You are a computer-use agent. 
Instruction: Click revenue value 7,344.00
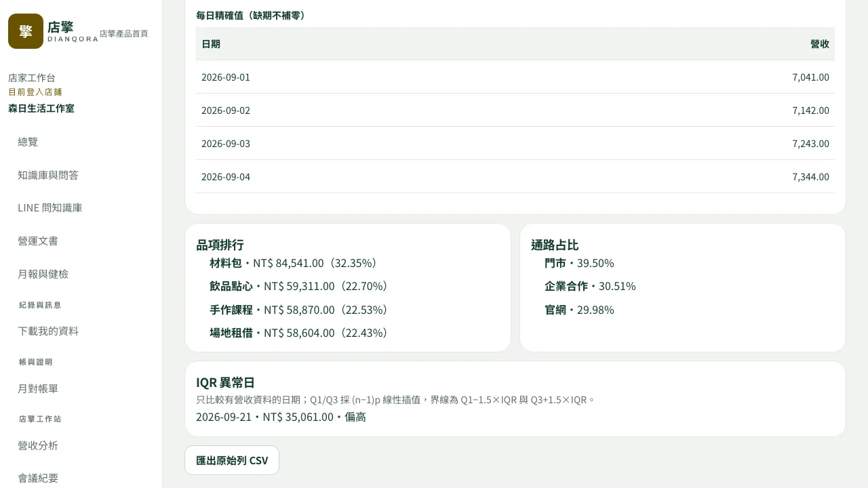coord(810,177)
